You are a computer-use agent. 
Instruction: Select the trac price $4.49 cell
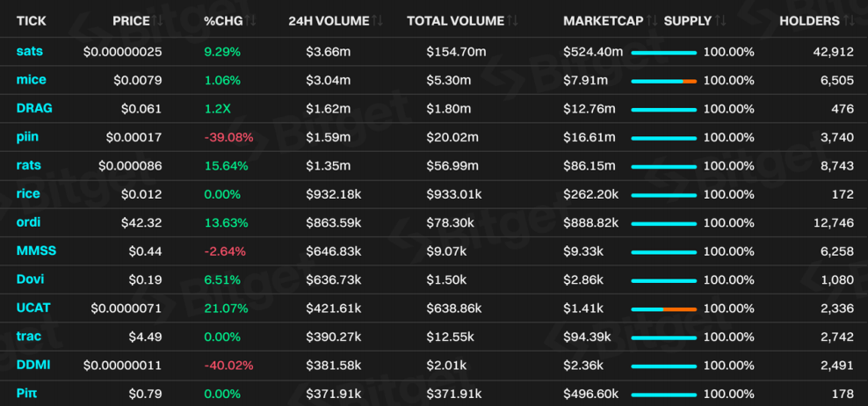pyautogui.click(x=145, y=337)
